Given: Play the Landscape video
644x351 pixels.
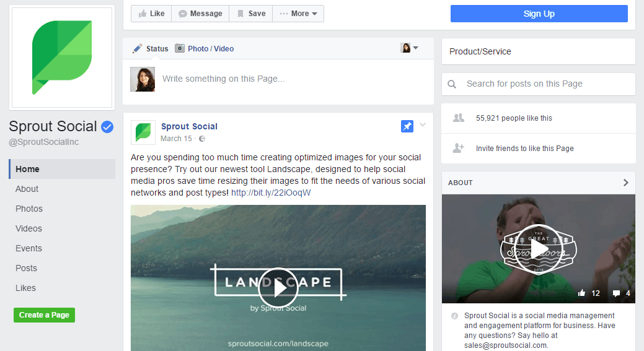Looking at the screenshot, I should pyautogui.click(x=278, y=287).
